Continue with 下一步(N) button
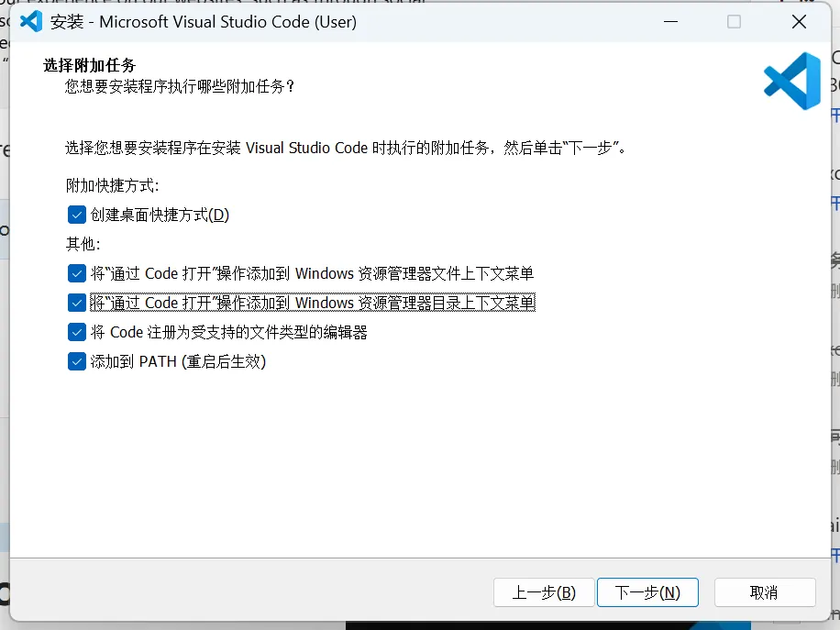Viewport: 840px width, 630px height. pyautogui.click(x=647, y=592)
